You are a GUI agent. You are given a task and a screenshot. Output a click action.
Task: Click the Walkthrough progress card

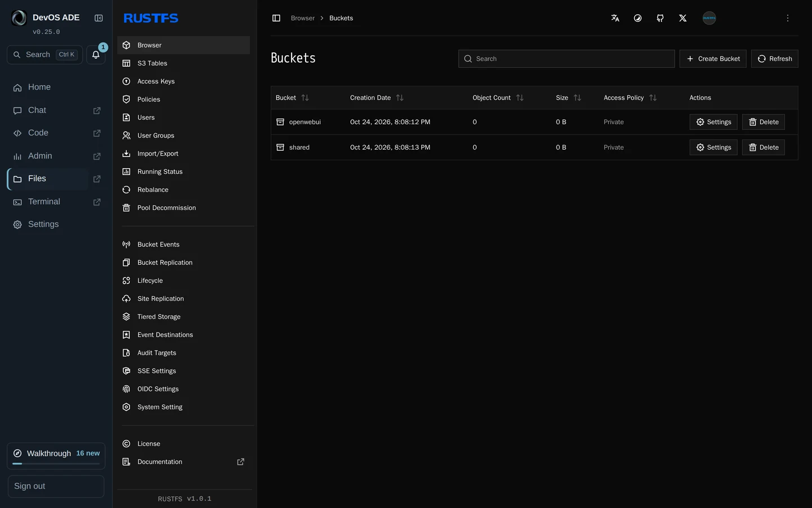coord(56,456)
